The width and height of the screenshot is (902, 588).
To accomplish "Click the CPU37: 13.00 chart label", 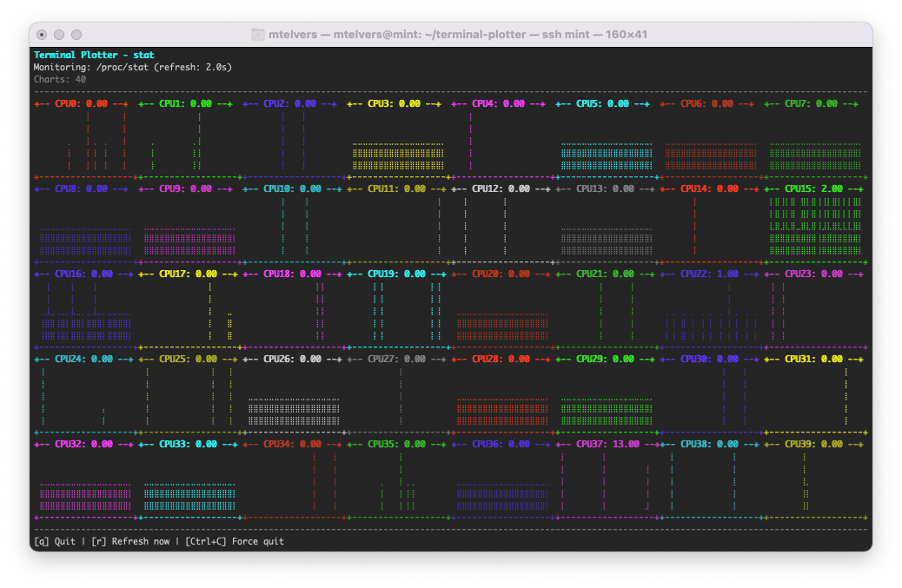I will 607,445.
